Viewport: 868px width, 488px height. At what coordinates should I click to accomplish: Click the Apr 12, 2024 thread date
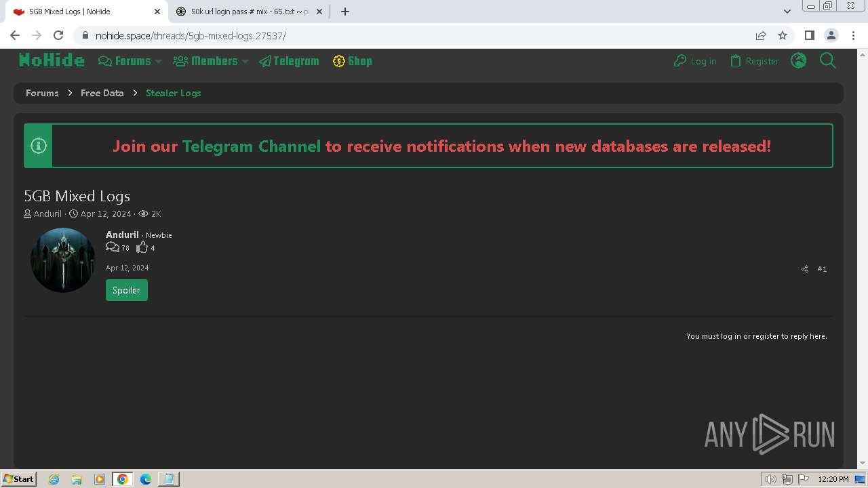[106, 214]
